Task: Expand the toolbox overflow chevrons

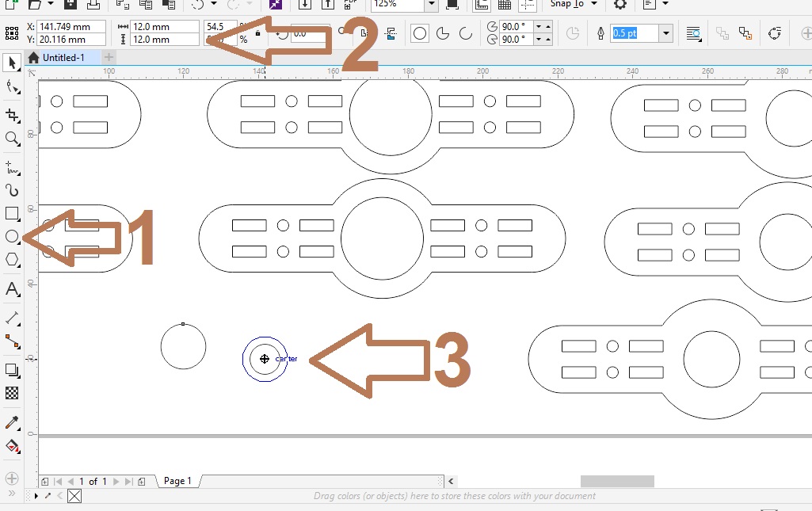Action: pyautogui.click(x=12, y=494)
